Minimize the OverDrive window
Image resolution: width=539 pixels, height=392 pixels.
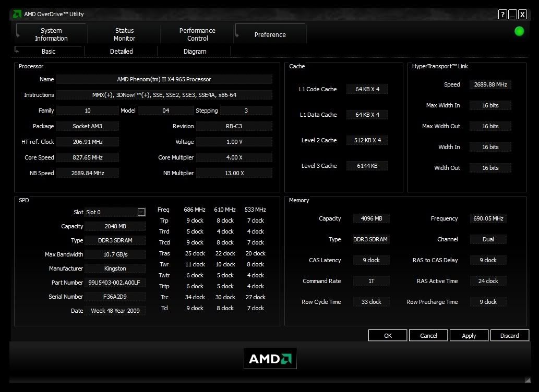coord(512,15)
